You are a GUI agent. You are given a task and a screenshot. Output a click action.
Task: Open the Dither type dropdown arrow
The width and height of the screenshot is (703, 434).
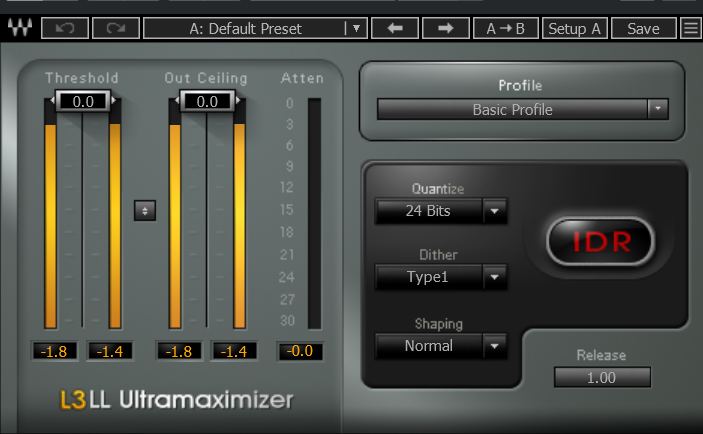[495, 277]
